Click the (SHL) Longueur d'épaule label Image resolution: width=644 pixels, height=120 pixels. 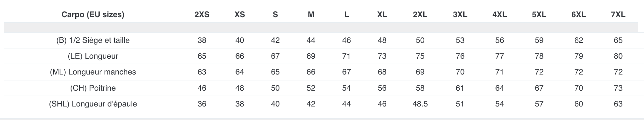[x=93, y=104]
